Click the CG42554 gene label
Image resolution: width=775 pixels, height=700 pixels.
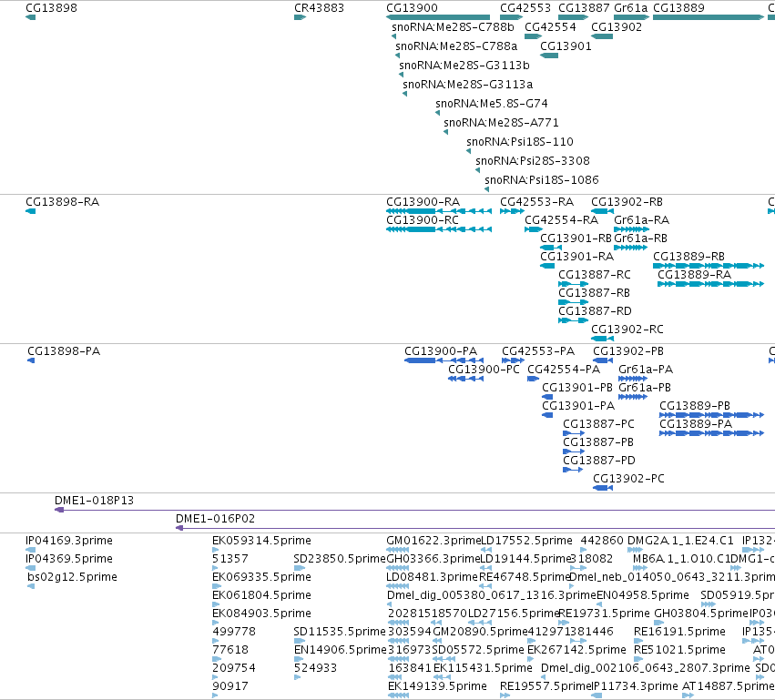pos(551,27)
